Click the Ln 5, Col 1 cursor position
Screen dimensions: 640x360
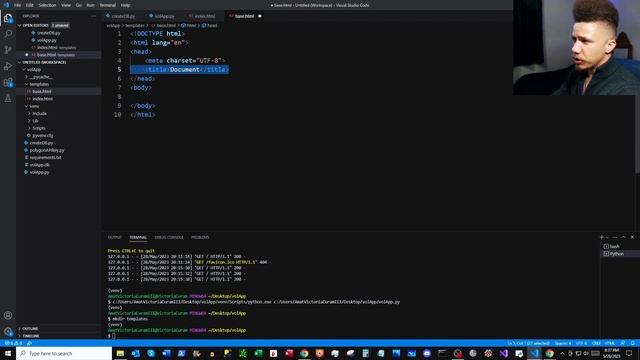click(x=529, y=343)
